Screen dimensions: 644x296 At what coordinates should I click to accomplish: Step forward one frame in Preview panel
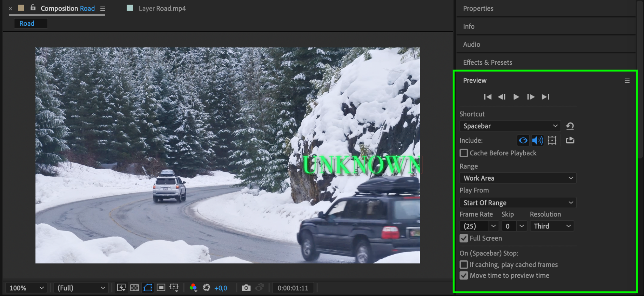[x=531, y=97]
